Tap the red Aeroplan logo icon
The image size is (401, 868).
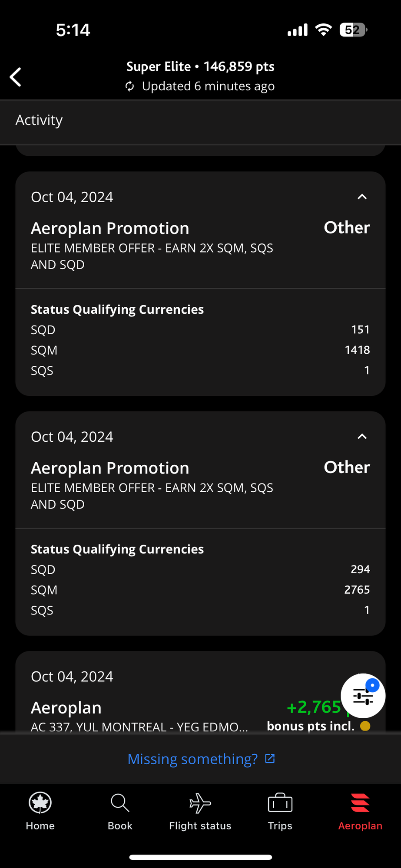point(360,803)
